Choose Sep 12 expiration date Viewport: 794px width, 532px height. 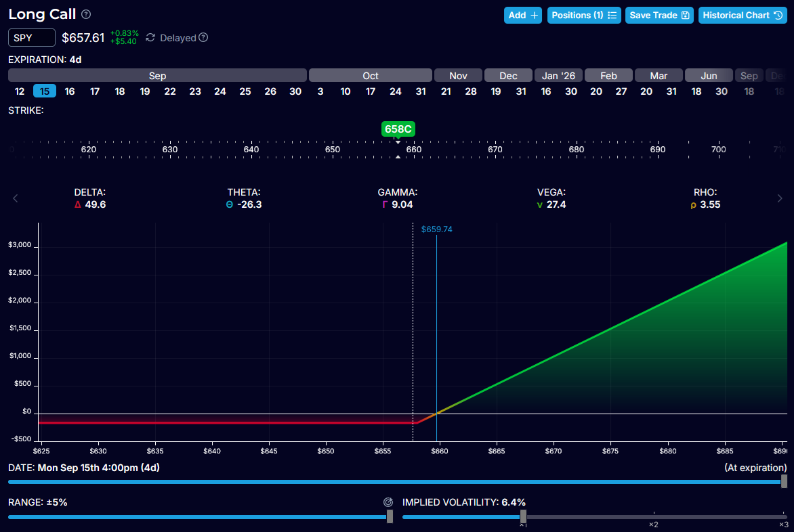pyautogui.click(x=20, y=91)
